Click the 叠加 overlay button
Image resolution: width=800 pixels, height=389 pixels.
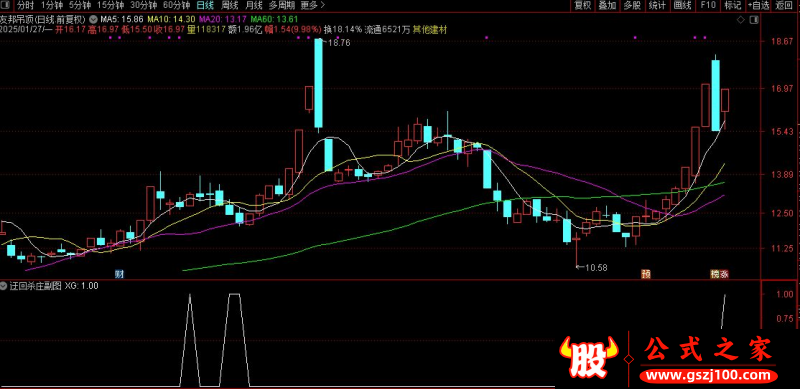pos(607,6)
